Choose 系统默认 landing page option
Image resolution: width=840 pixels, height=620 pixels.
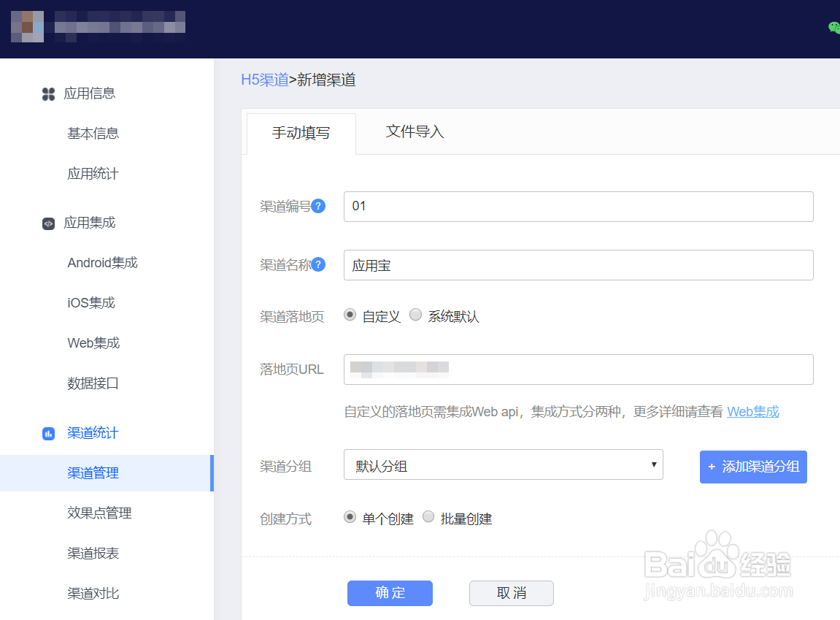(x=415, y=314)
